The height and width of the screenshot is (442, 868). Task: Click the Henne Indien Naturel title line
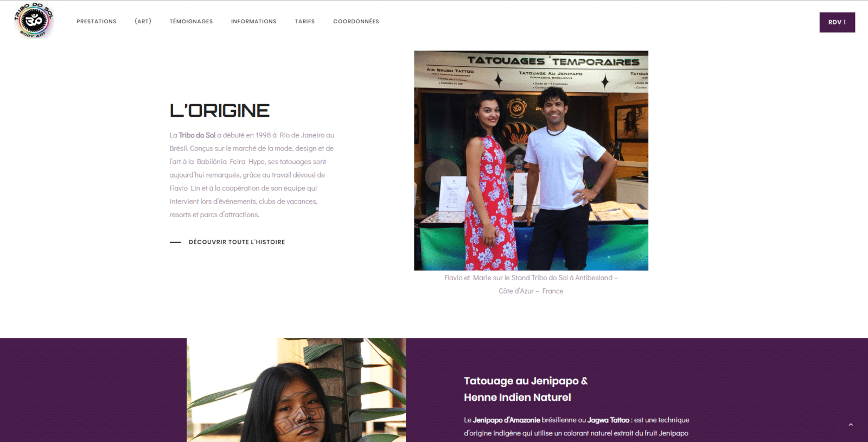[518, 397]
